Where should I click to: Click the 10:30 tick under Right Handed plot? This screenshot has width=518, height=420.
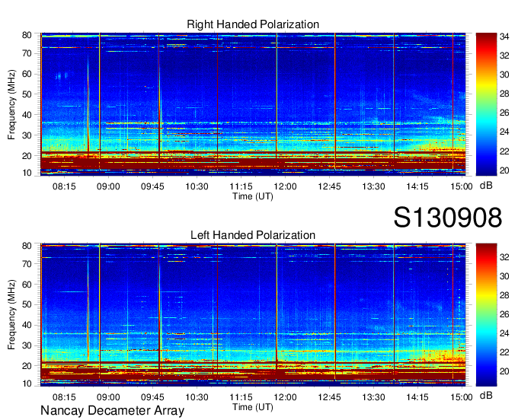pos(197,186)
